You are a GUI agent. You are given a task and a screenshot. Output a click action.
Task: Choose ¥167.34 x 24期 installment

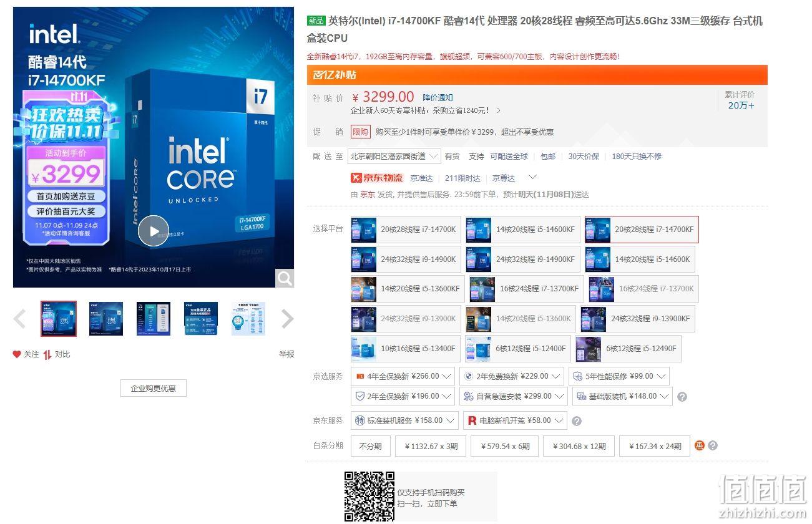(x=655, y=446)
